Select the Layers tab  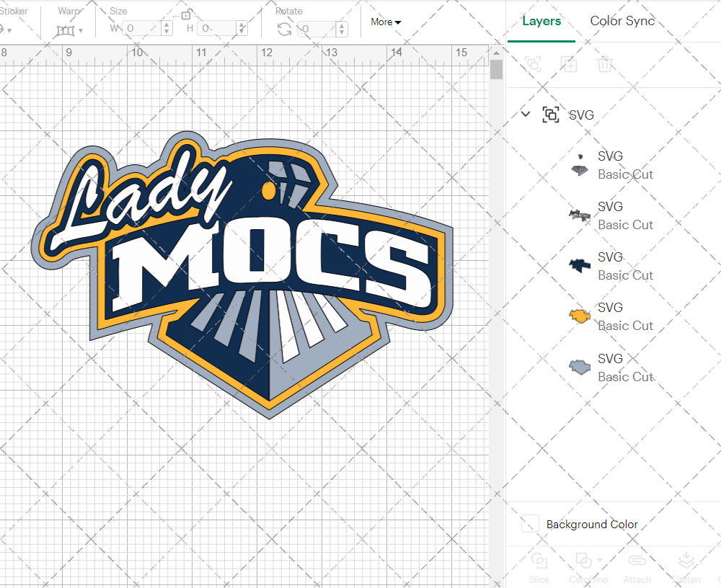click(x=541, y=21)
